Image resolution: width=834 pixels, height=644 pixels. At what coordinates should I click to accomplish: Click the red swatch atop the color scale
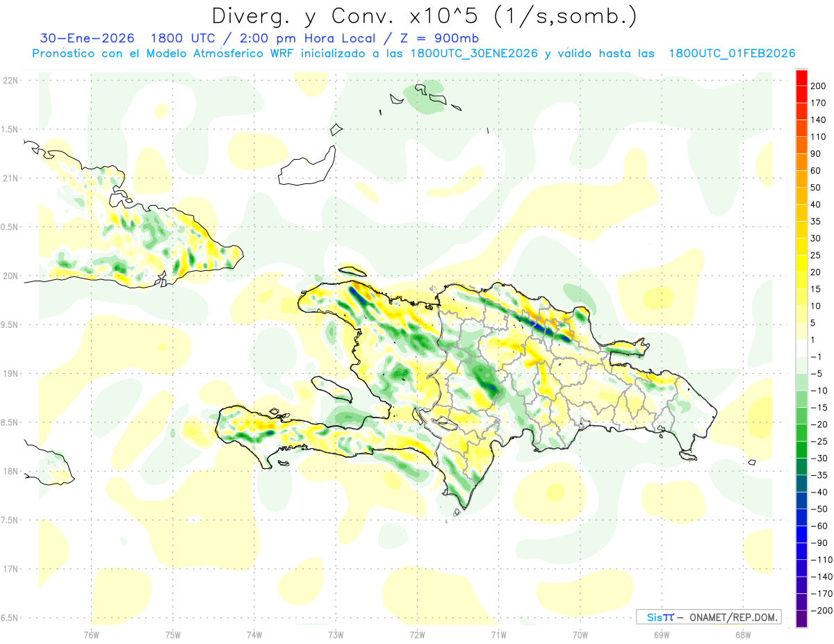pyautogui.click(x=802, y=77)
